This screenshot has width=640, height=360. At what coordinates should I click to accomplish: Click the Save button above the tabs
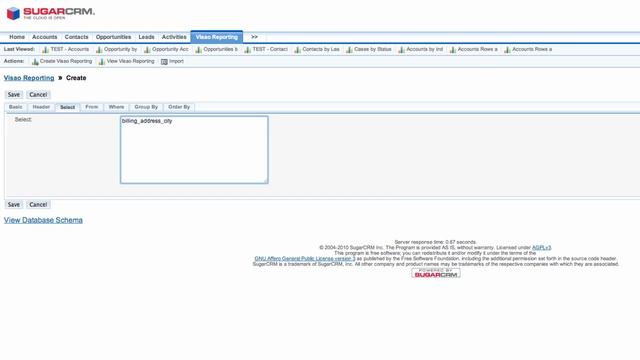coord(13,95)
